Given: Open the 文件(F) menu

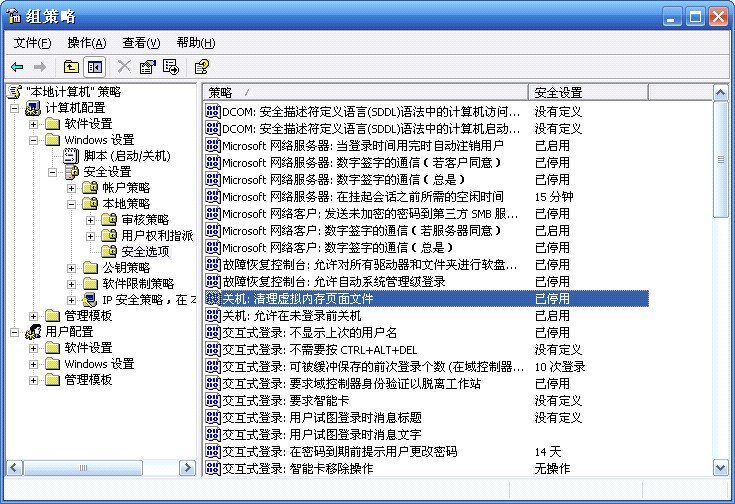Looking at the screenshot, I should tap(32, 43).
